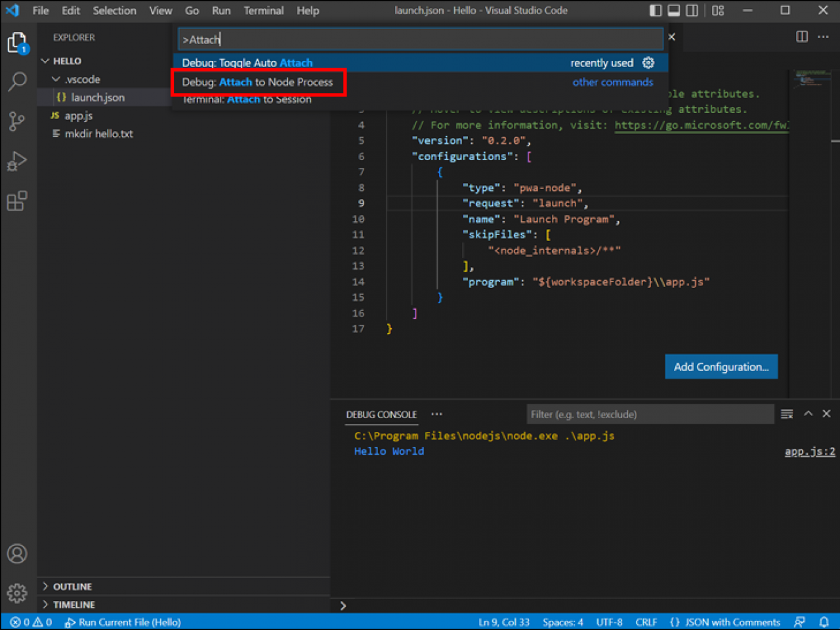Viewport: 840px width, 630px height.
Task: Click the gear beside Debug: Toggle Auto Attach
Action: 648,62
